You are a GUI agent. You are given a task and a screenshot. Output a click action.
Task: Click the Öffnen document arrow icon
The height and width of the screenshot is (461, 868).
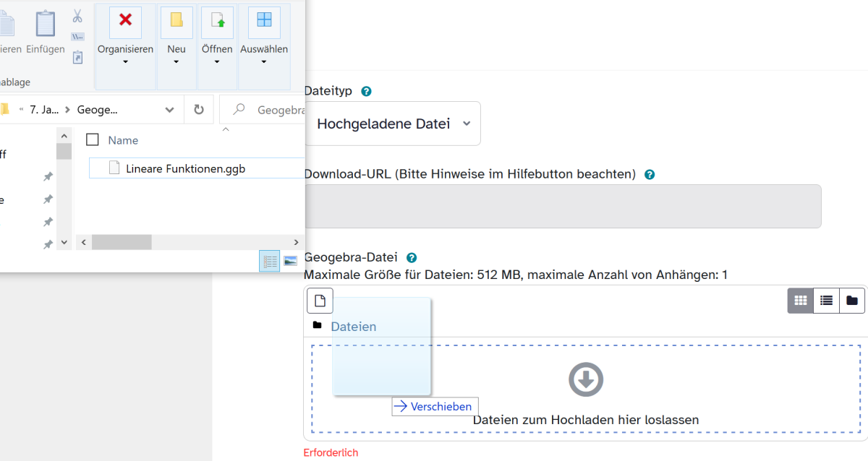tap(217, 21)
